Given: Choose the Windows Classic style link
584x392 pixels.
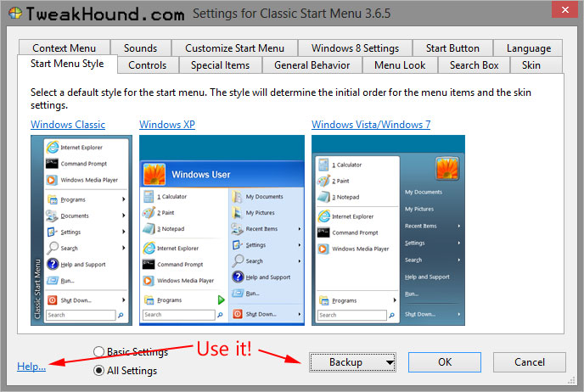Looking at the screenshot, I should coord(68,125).
